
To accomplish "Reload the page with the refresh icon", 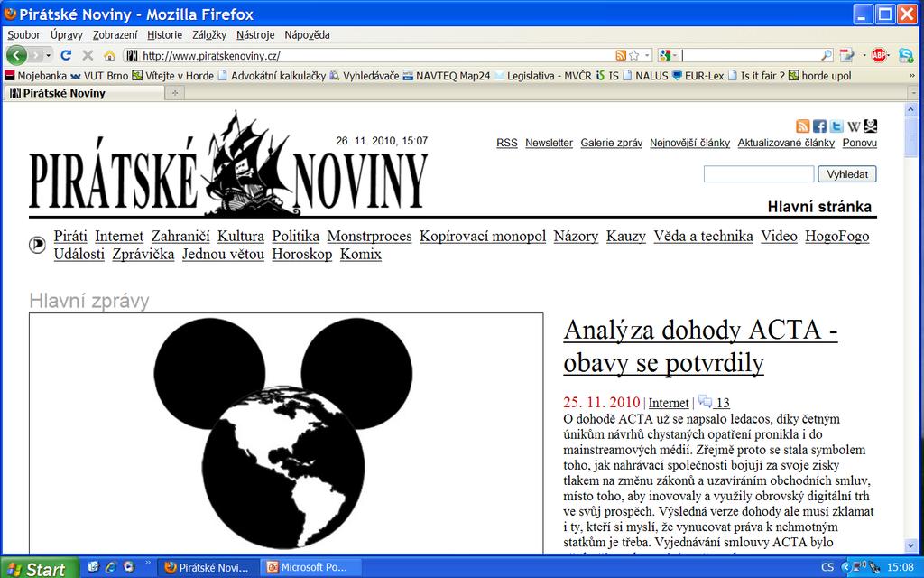I will (66, 55).
